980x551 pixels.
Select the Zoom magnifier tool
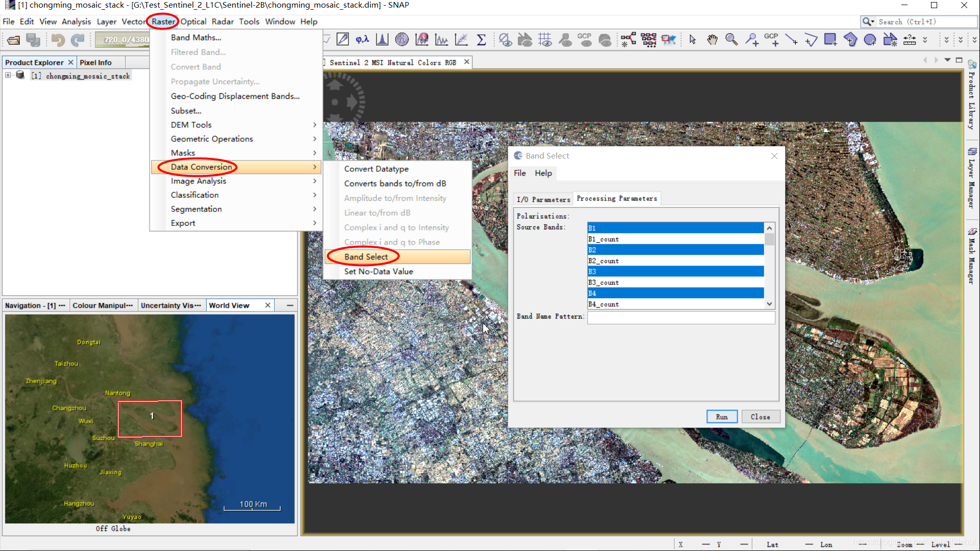point(732,40)
